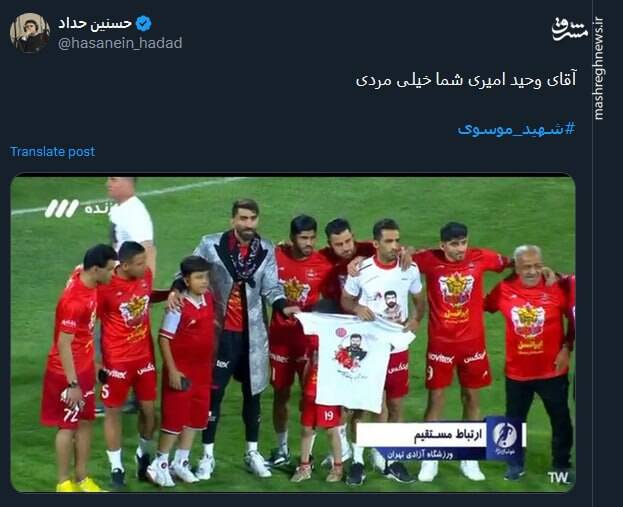Screen dimensions: 623x507
Task: Click the number 72 on red shorts
Action: pyautogui.click(x=71, y=414)
